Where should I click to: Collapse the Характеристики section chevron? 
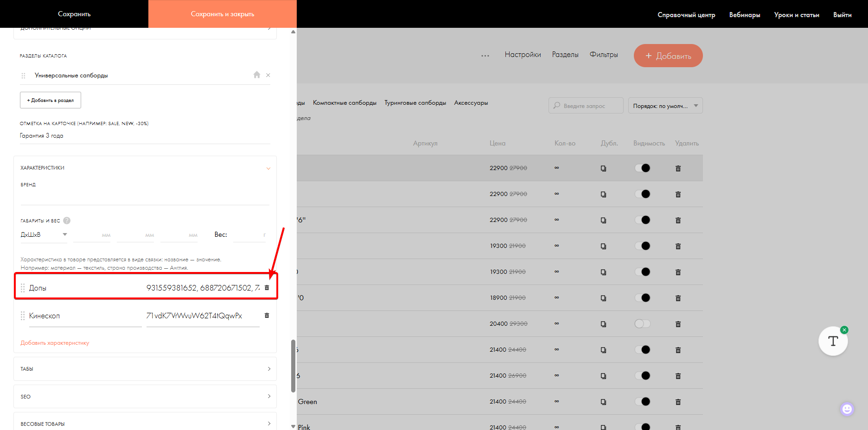tap(268, 168)
